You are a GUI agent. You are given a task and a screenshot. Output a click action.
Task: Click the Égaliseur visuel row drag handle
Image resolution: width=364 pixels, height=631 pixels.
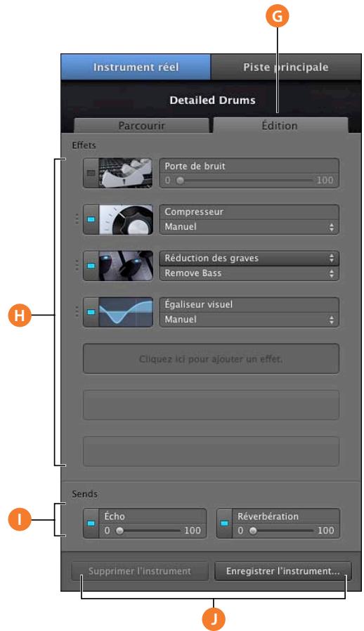[77, 312]
